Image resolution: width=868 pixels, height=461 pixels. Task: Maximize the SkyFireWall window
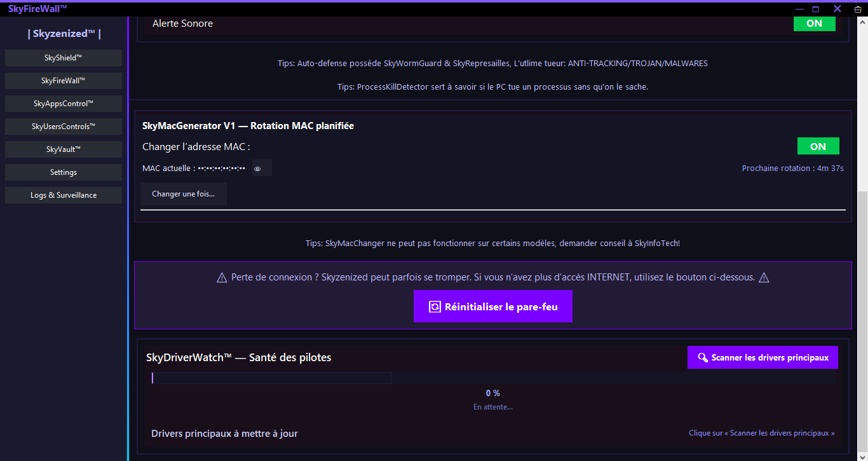tap(815, 9)
